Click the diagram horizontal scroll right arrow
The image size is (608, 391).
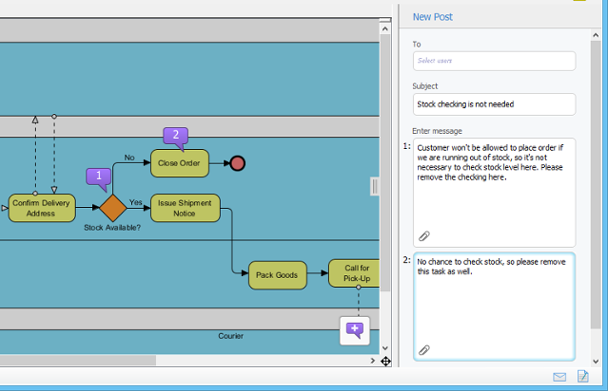click(373, 361)
